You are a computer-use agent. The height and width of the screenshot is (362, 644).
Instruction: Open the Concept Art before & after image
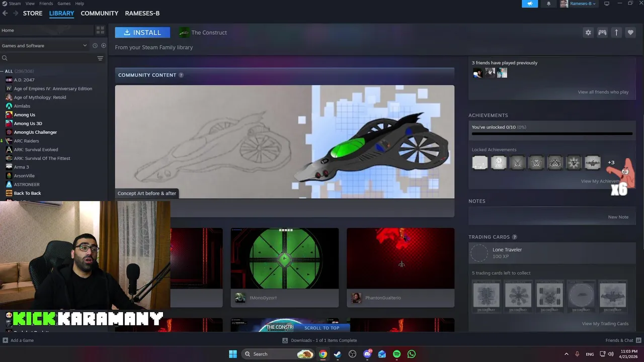285,142
